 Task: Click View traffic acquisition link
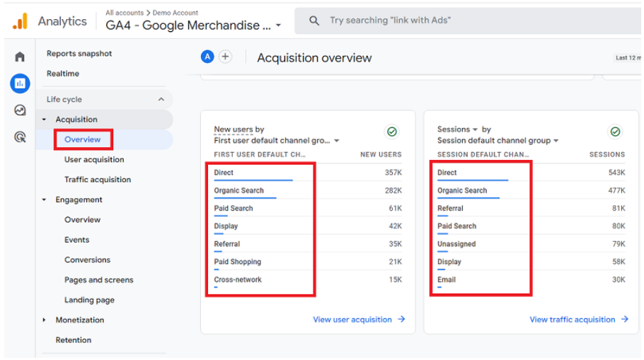572,320
